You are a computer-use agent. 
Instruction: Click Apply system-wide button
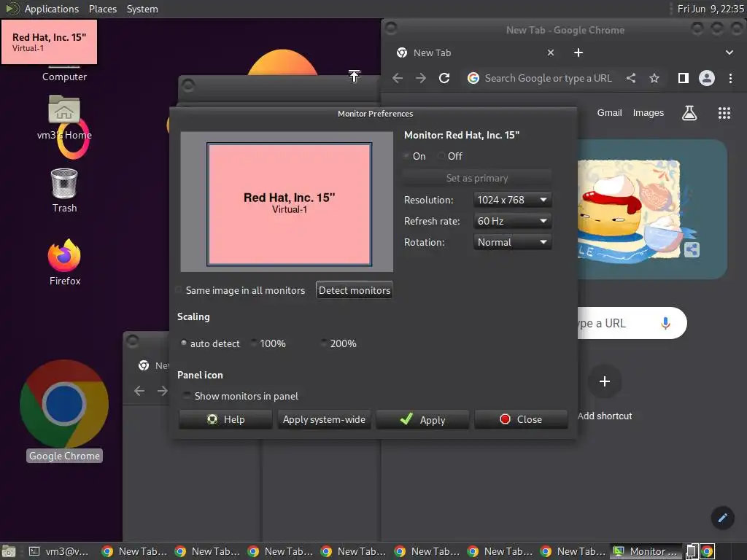point(324,419)
